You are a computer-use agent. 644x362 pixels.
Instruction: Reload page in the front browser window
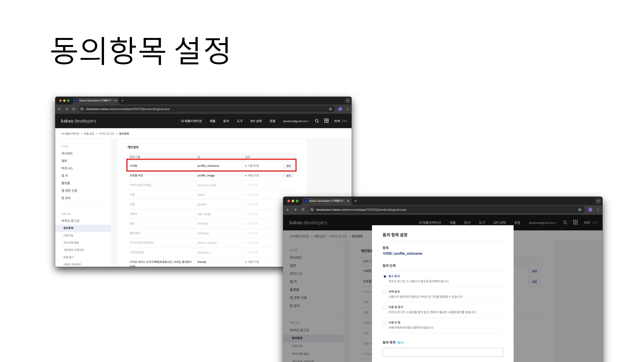coord(303,209)
